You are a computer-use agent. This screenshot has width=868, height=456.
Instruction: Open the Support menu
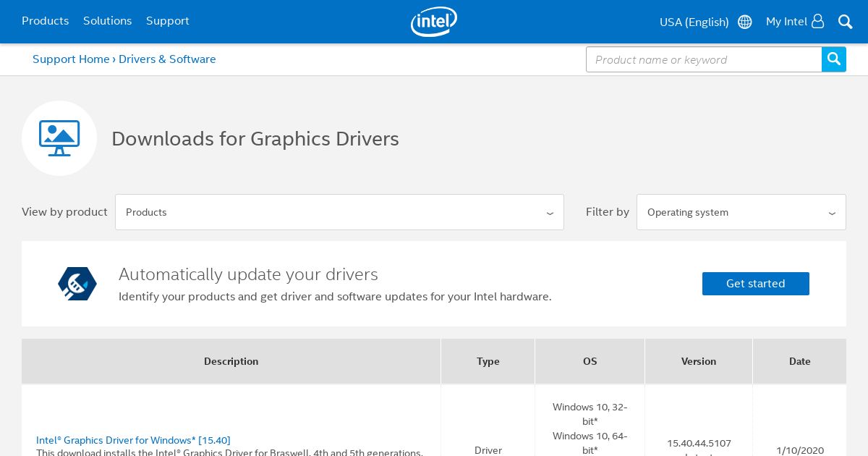[167, 21]
